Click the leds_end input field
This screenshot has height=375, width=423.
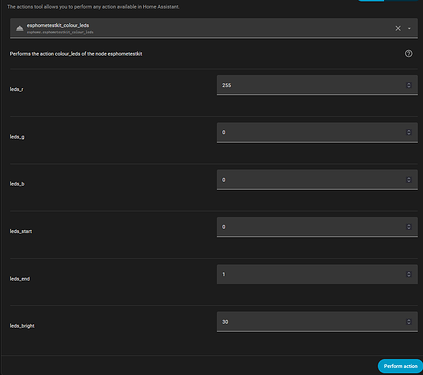pos(317,274)
